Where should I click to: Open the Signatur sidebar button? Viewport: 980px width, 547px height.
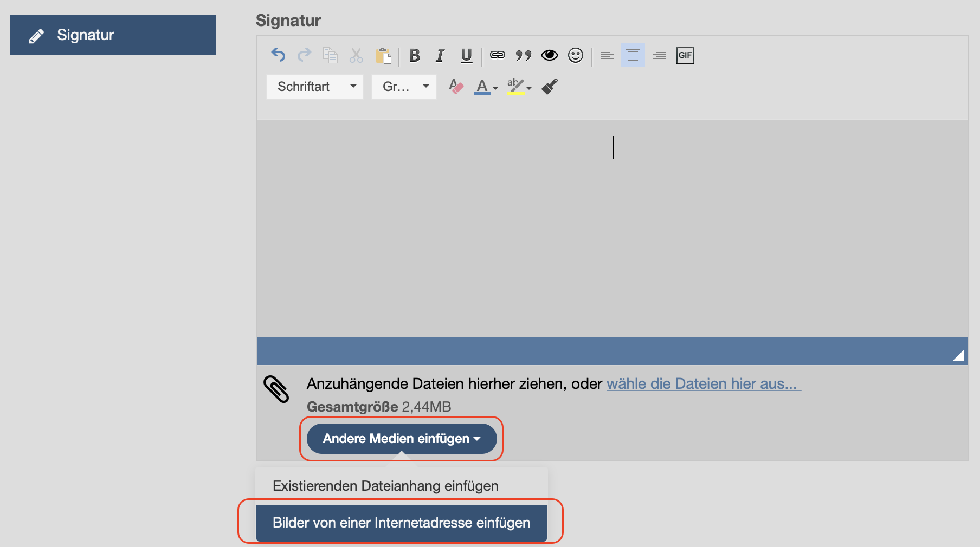tap(113, 35)
